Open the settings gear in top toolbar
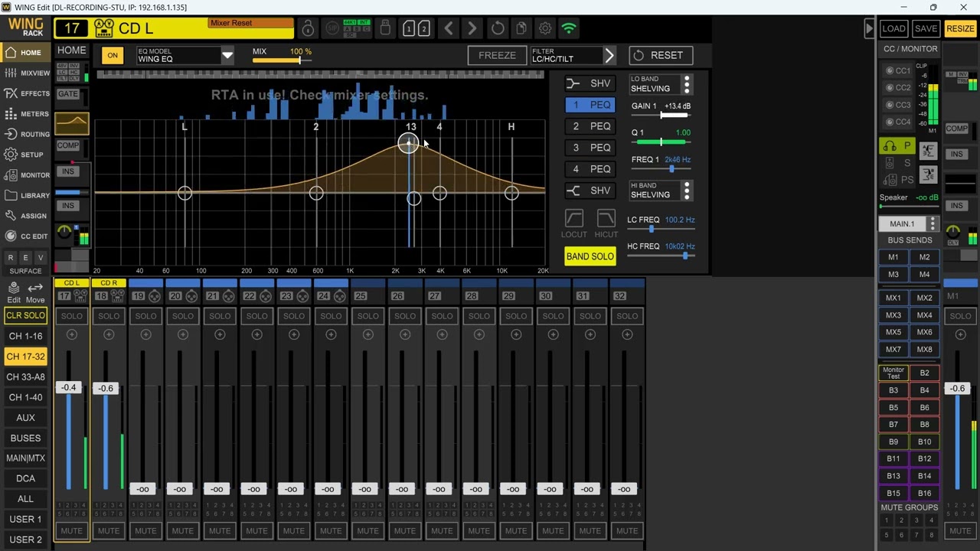This screenshot has width=980, height=551. tap(545, 29)
